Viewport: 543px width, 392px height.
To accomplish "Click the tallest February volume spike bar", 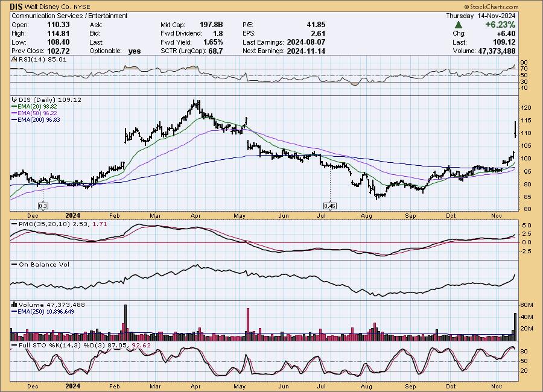I will click(x=125, y=323).
